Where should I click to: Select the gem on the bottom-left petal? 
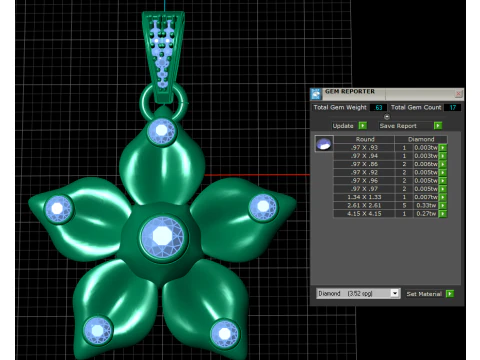(97, 330)
